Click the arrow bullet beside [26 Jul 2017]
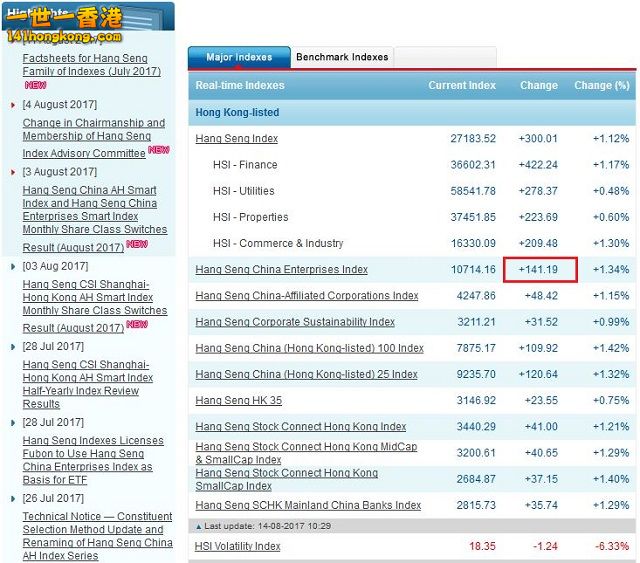The height and width of the screenshot is (563, 640). (x=13, y=498)
